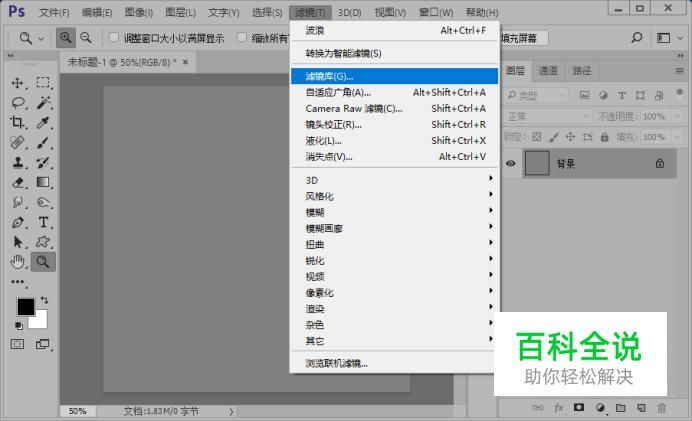Change the screen mode
692x421 pixels.
[x=43, y=344]
